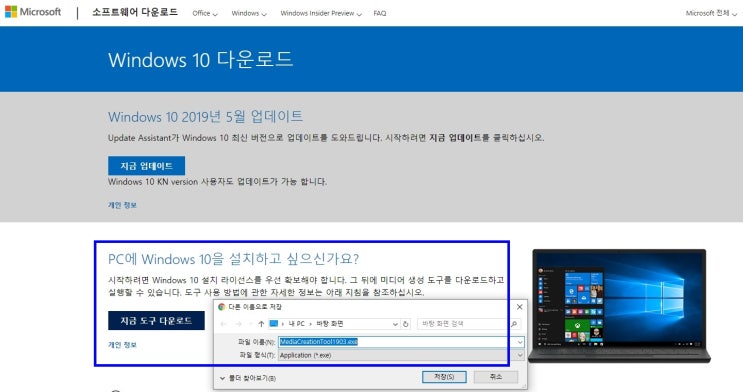Open 개인 정보 link under 지금 도구 다운로드
743x392 pixels.
[x=122, y=345]
